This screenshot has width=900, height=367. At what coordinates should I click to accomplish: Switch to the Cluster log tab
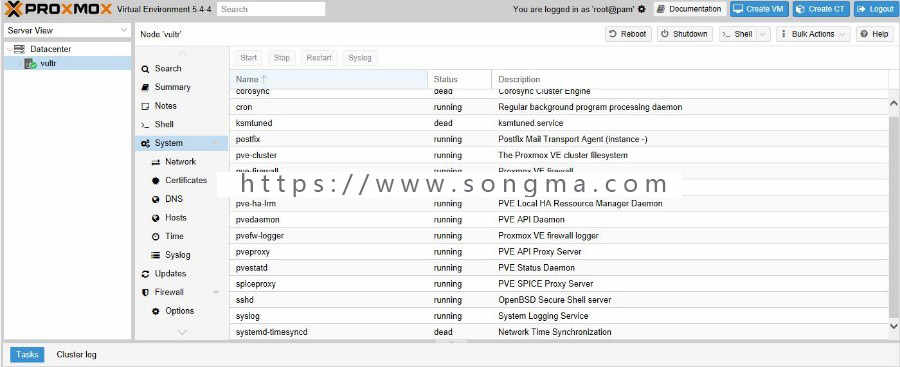click(x=76, y=355)
